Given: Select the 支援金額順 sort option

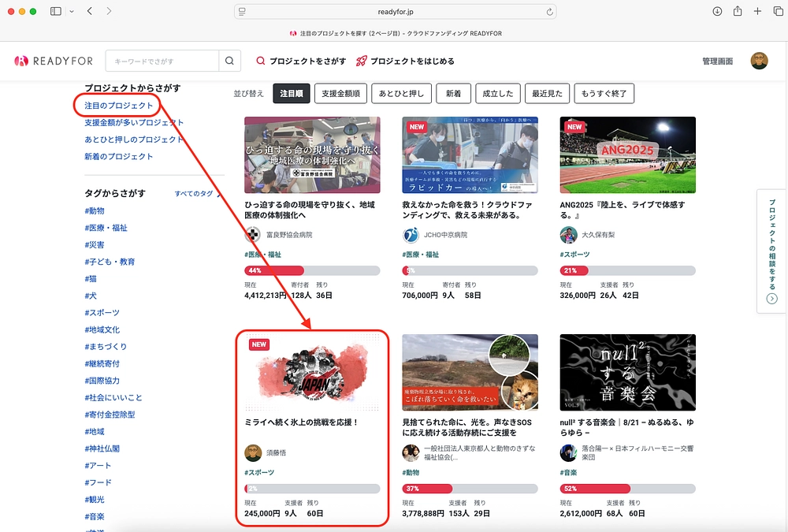Looking at the screenshot, I should [x=341, y=93].
